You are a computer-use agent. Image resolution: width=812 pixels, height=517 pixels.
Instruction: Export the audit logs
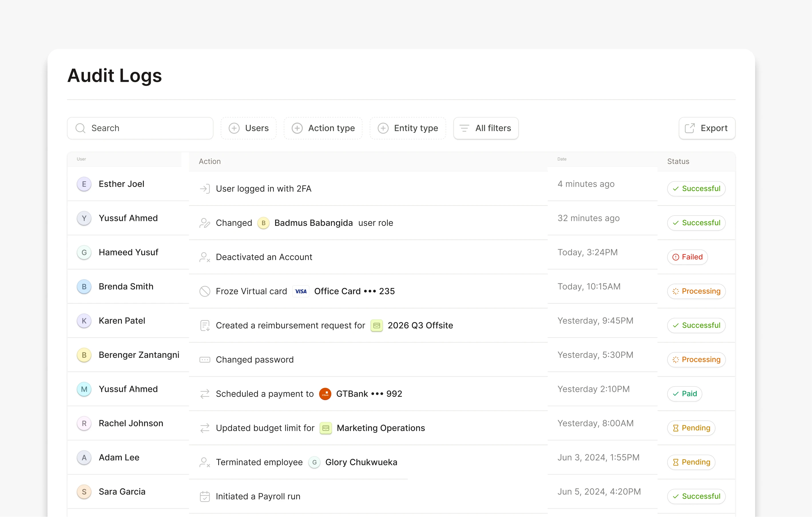pyautogui.click(x=707, y=128)
